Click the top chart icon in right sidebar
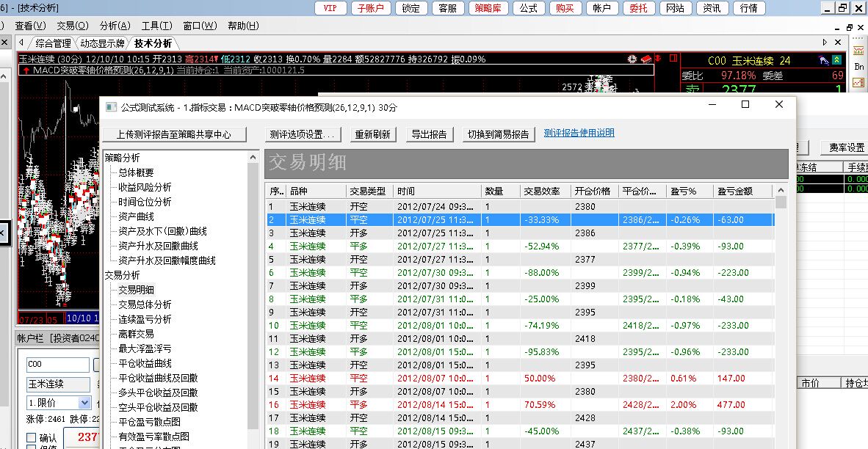The image size is (868, 449). [x=859, y=49]
